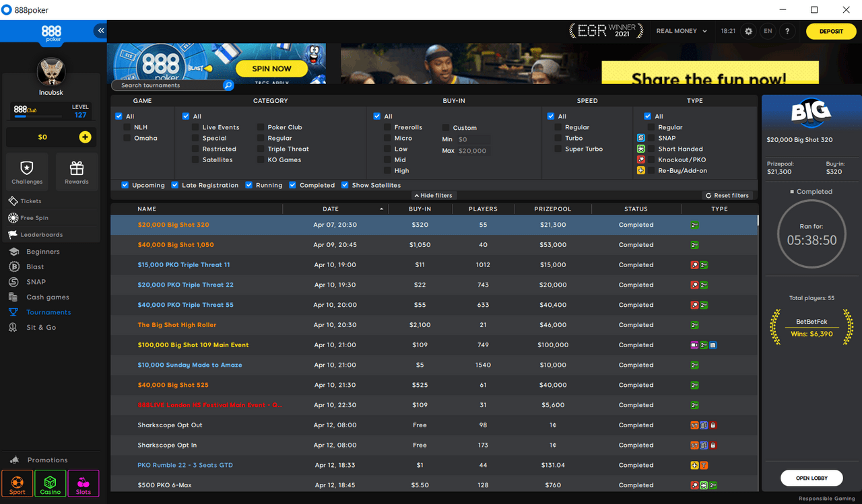Open Tickets in sidebar
This screenshot has height=504, width=862.
tap(25, 201)
